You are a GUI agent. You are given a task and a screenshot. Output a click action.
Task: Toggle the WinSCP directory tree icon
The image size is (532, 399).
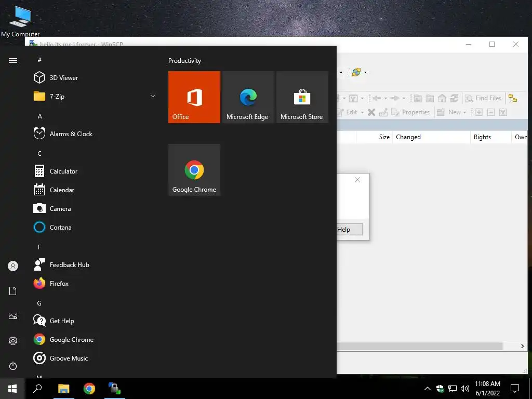[x=513, y=98]
